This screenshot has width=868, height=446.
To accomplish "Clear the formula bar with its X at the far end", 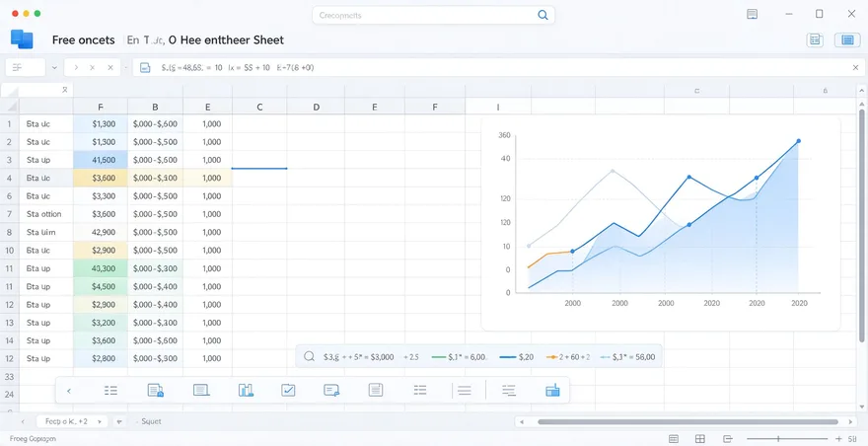I will (x=855, y=68).
